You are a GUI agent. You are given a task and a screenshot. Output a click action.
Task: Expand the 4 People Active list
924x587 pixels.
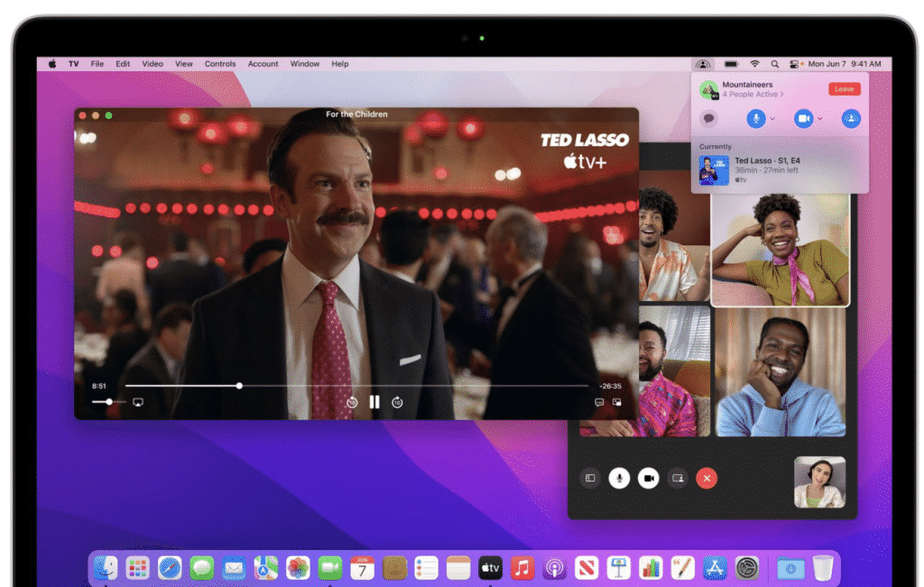753,94
